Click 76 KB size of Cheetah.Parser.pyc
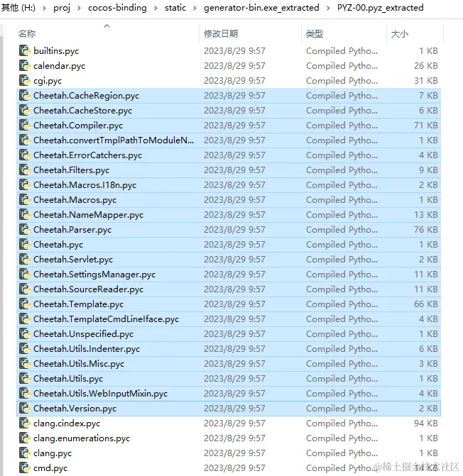 (426, 230)
